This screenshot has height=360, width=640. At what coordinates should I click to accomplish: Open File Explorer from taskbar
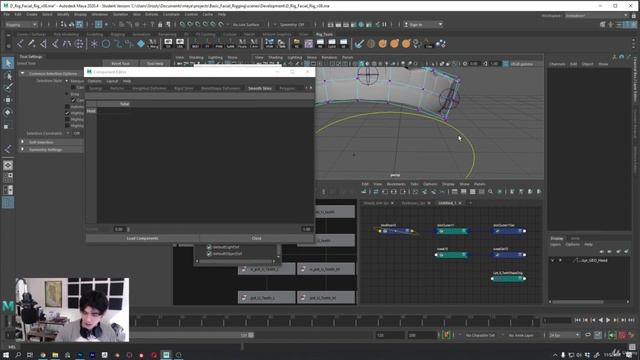pyautogui.click(x=55, y=355)
